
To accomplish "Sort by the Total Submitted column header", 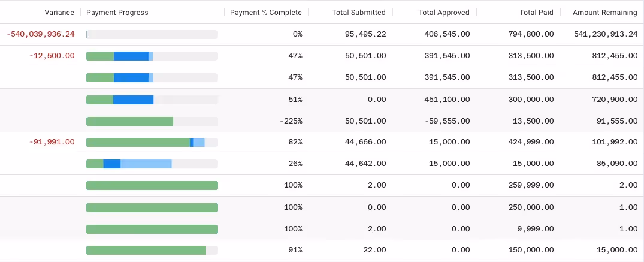I will (x=359, y=13).
